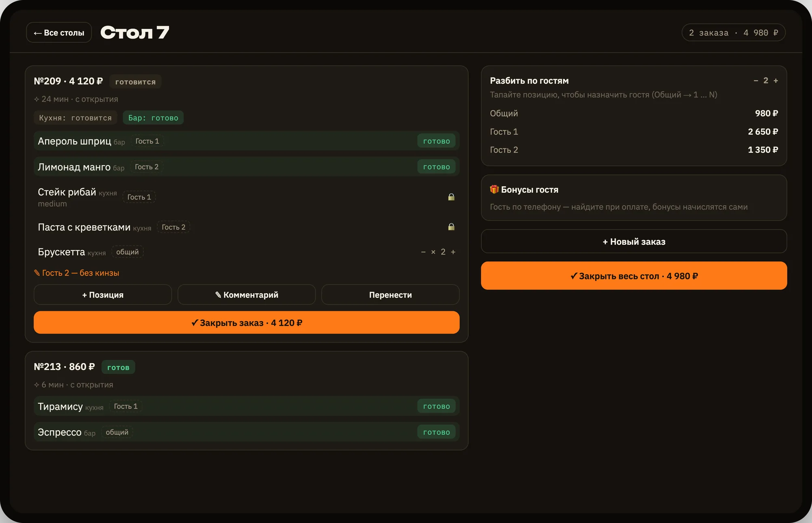Viewport: 812px width, 523px height.
Task: Tap guest tag Гость 2 on Паста с креветками
Action: [x=173, y=227]
